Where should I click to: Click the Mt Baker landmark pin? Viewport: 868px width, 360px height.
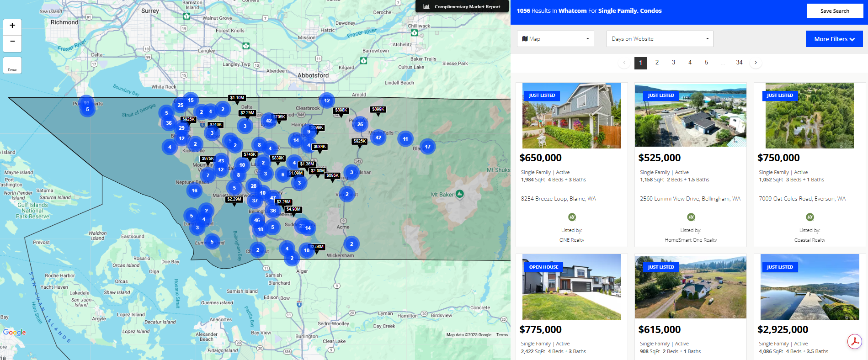click(x=460, y=194)
